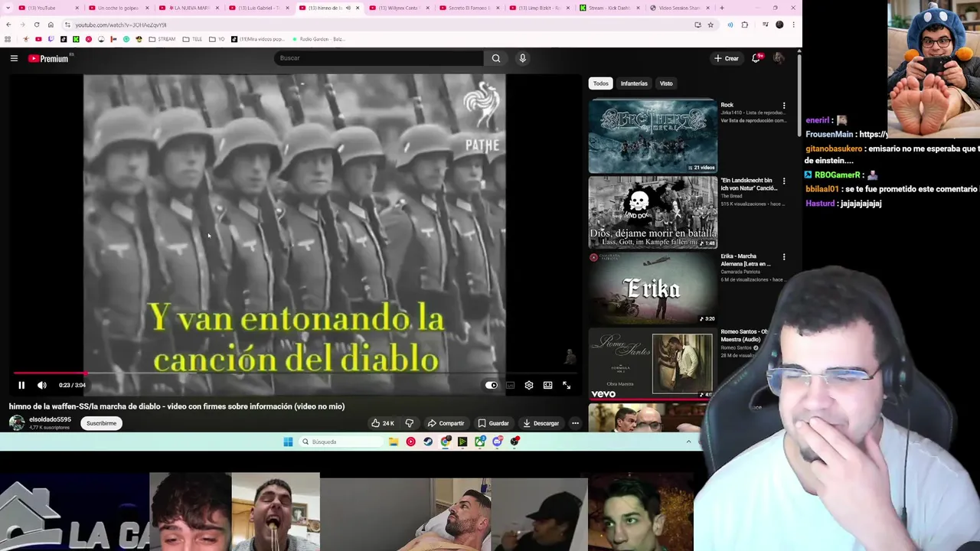The width and height of the screenshot is (980, 551).
Task: Open a new browser tab plus
Action: pos(721,8)
